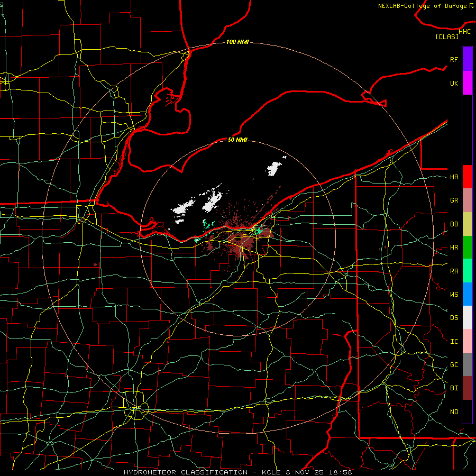Viewport: 476px width, 476px height.
Task: Click the GC gray legend swatch
Action: (467, 364)
